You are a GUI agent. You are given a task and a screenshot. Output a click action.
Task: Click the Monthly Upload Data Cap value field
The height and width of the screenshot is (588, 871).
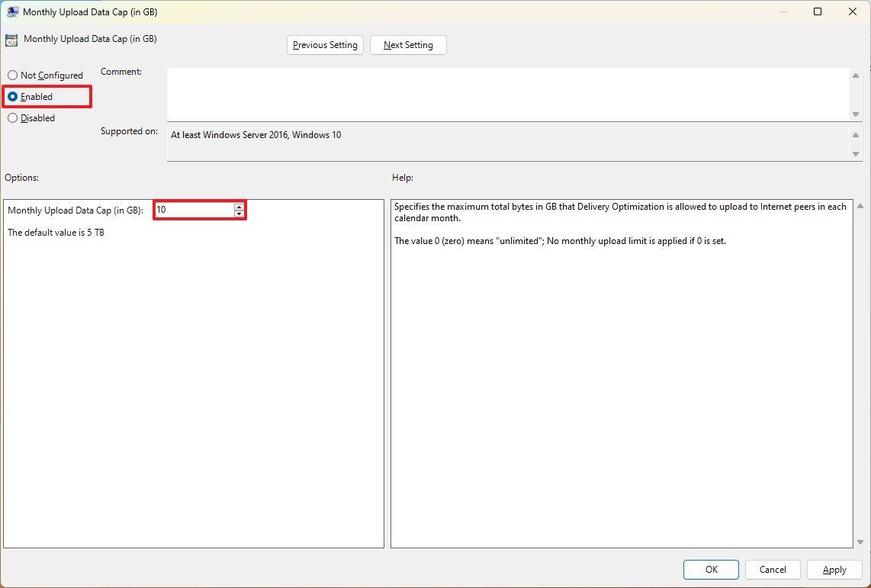(x=194, y=210)
